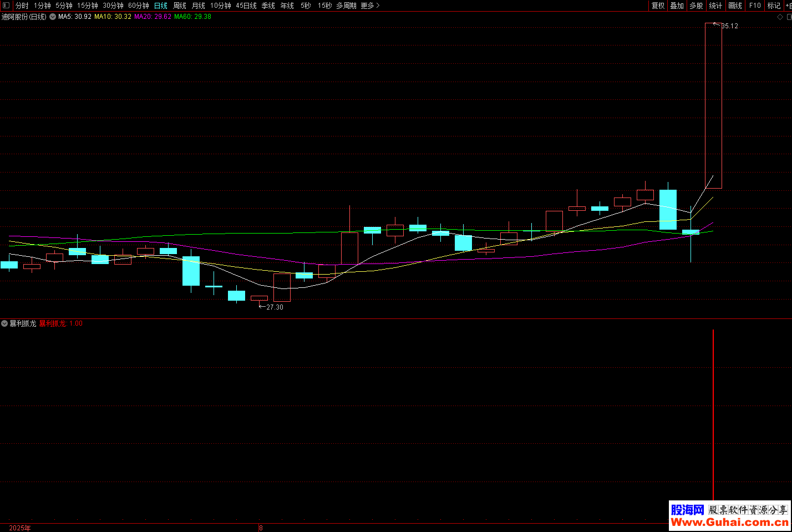
Task: Click the 27.30 low price label
Action: click(x=275, y=307)
